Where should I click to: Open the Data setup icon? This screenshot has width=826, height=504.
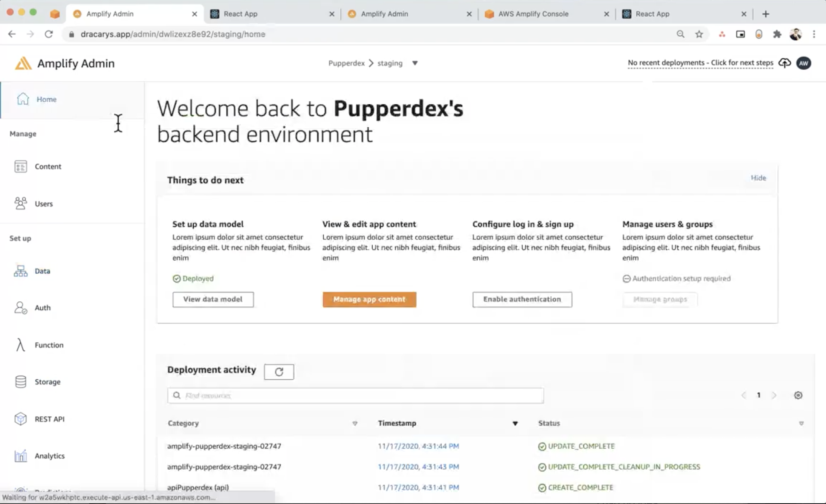tap(20, 271)
